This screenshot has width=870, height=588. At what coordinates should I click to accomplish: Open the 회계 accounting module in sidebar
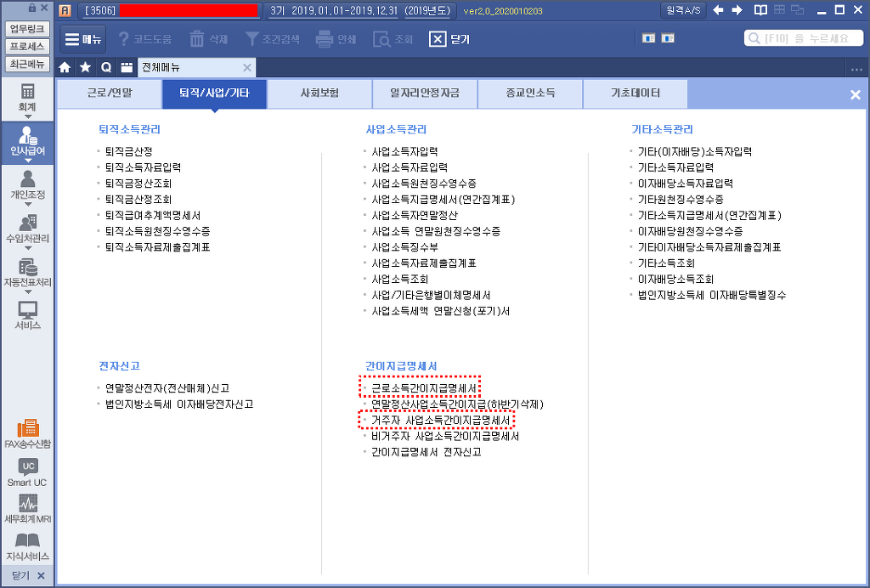pyautogui.click(x=27, y=97)
